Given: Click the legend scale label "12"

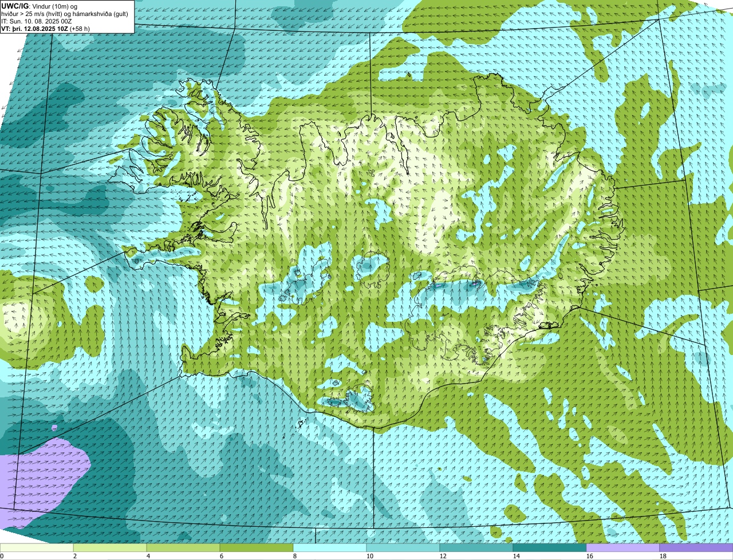Looking at the screenshot, I should (x=443, y=556).
